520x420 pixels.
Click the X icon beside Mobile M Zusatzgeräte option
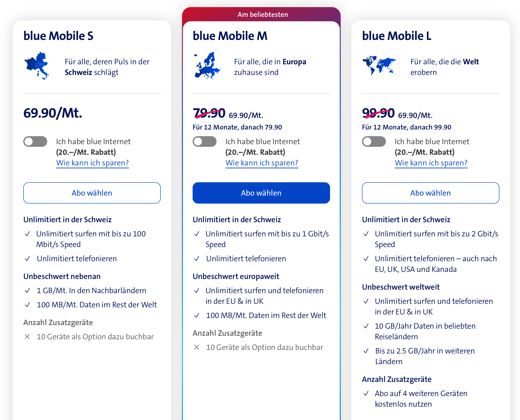coord(197,347)
